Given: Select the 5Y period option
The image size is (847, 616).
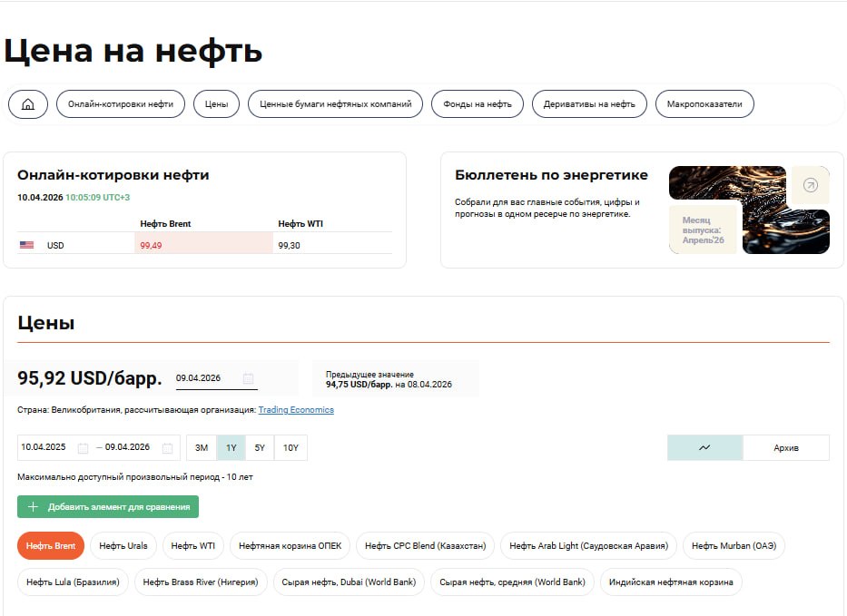Looking at the screenshot, I should pos(260,448).
